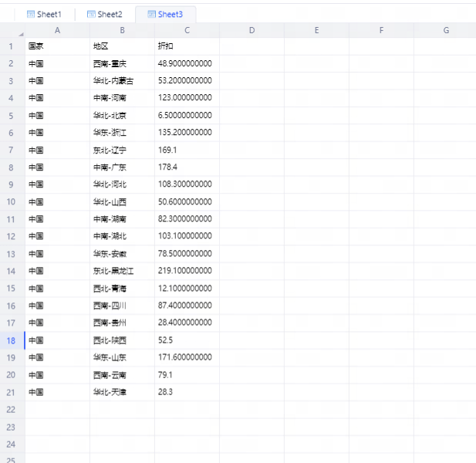
Task: Select the cell with value 52.5
Action: click(x=187, y=340)
